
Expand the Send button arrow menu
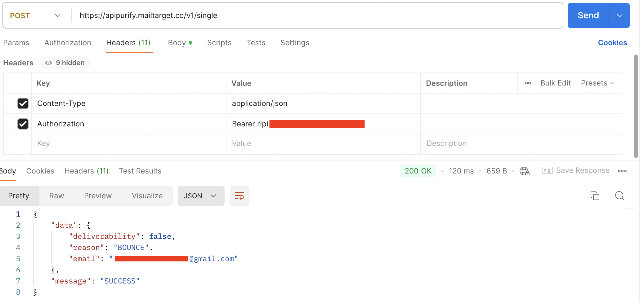pos(619,16)
